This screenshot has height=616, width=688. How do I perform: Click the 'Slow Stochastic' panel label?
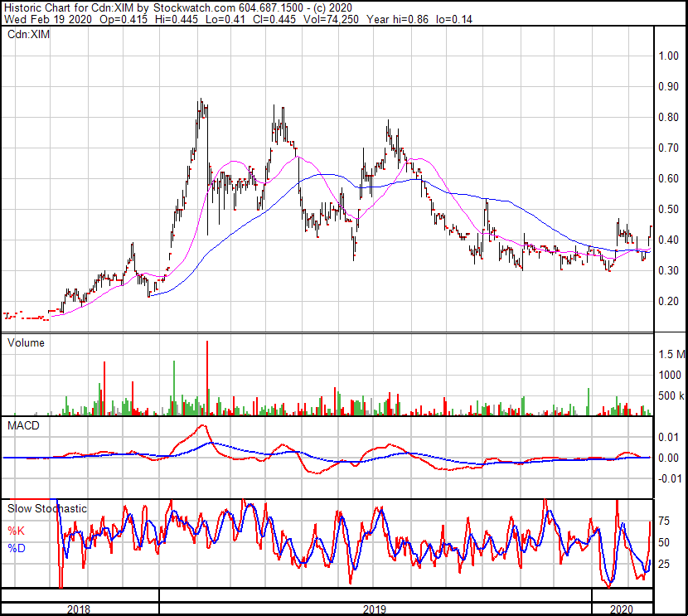pos(47,508)
